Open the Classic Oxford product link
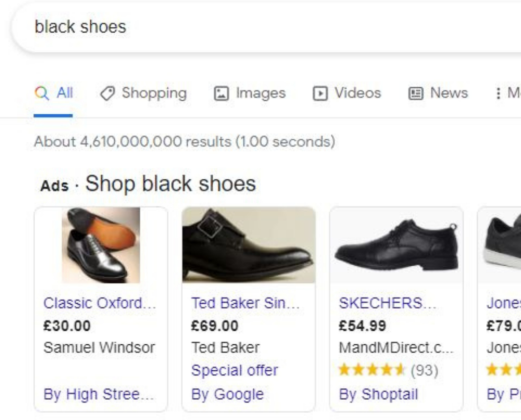 (x=99, y=303)
